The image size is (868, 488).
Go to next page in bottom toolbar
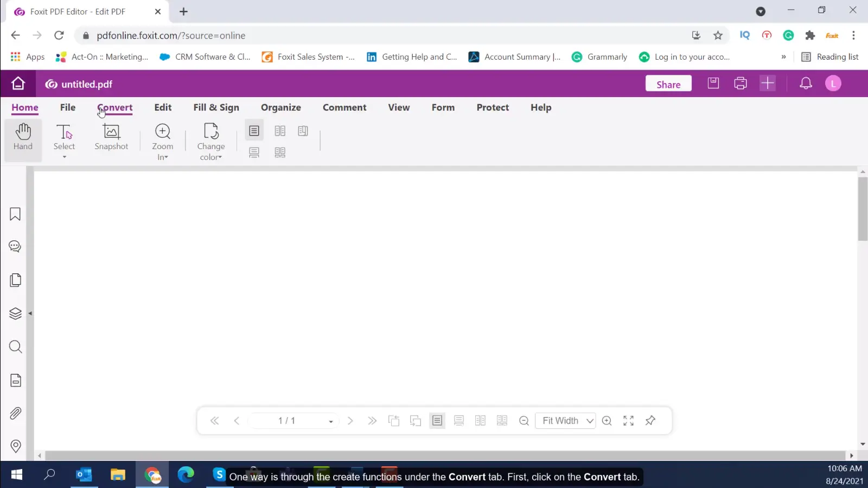pos(350,421)
